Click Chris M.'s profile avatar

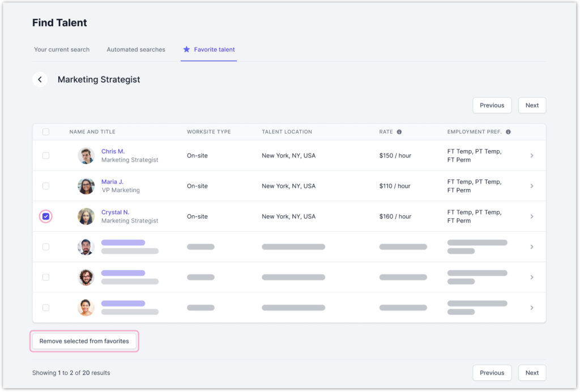point(86,156)
